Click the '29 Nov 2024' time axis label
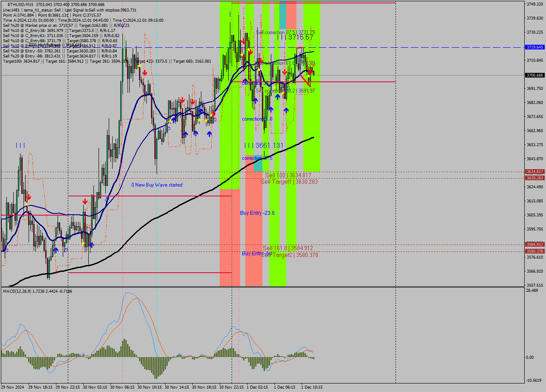This screenshot has width=546, height=392. click(x=13, y=387)
